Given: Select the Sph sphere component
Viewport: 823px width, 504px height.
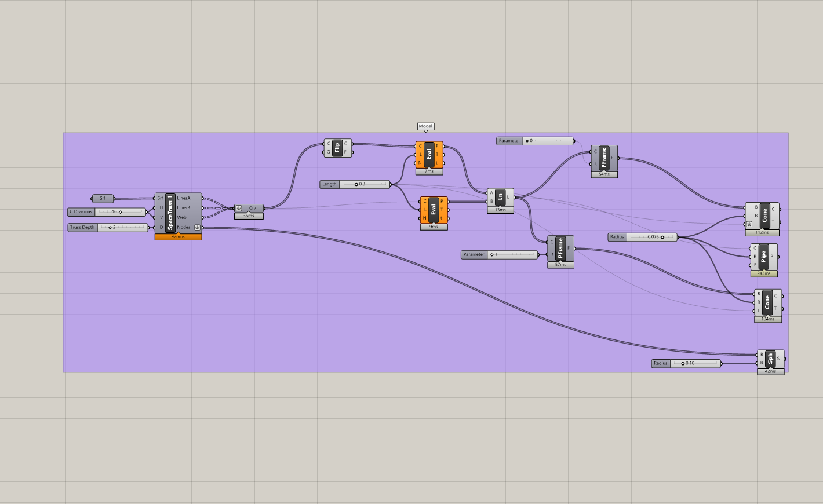Looking at the screenshot, I should click(769, 358).
